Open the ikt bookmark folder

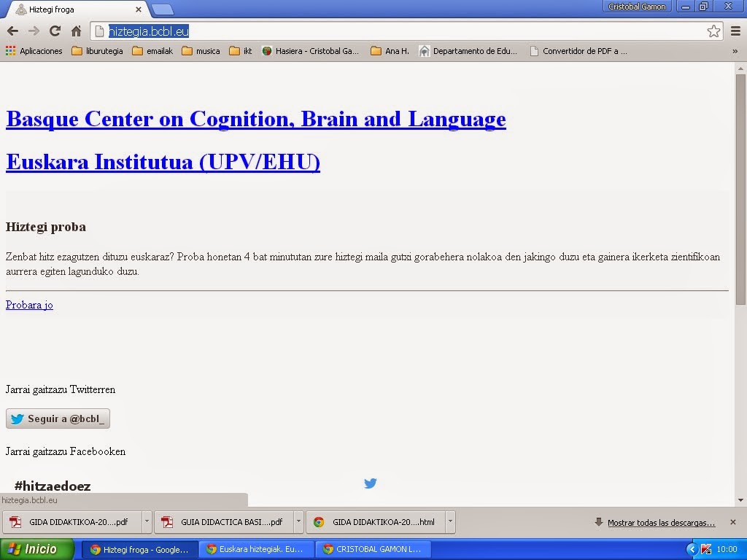241,51
